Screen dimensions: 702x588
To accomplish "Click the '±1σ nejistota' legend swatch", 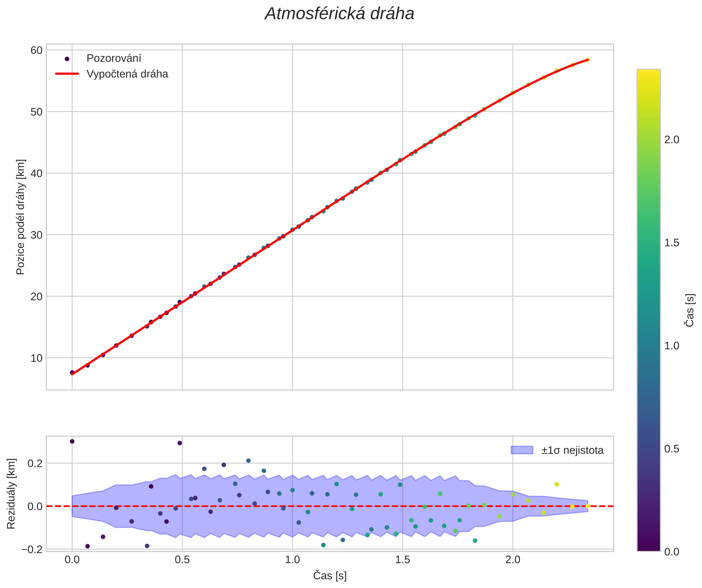I will pyautogui.click(x=522, y=450).
